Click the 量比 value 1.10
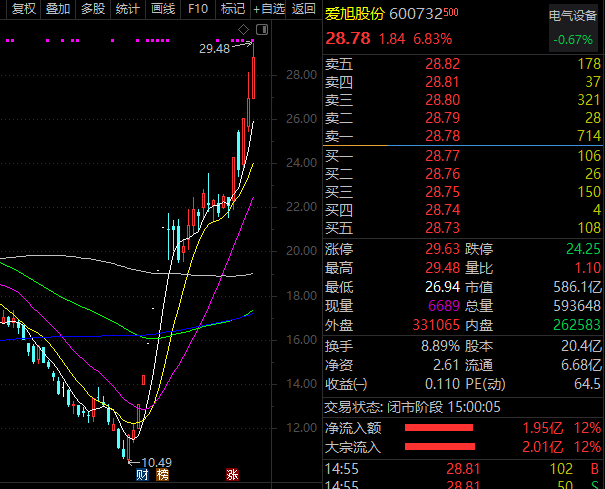Screen dimensions: 605x489 point(588,268)
